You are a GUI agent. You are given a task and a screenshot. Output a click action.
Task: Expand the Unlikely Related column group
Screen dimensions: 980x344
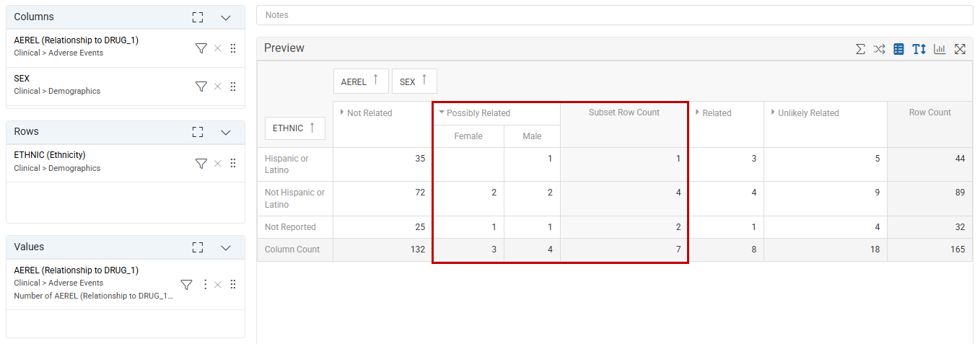tap(773, 113)
